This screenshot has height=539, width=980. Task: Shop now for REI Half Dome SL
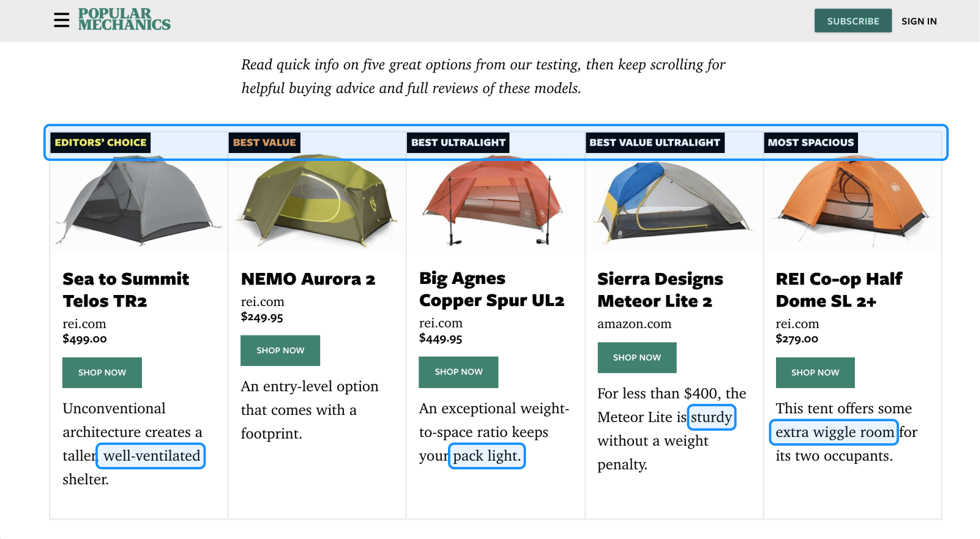pos(815,373)
